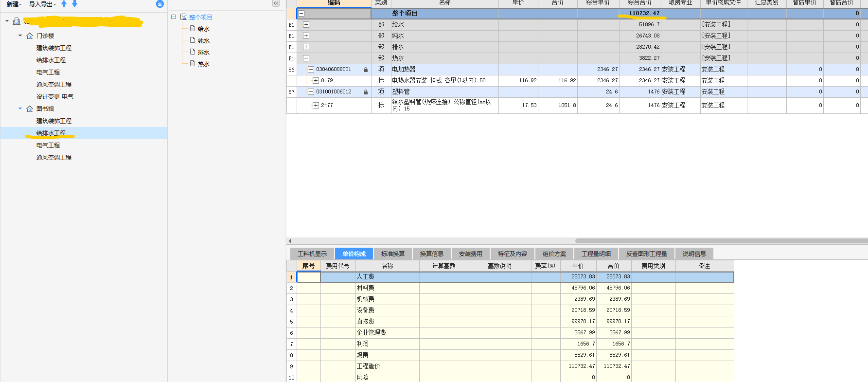Collapse the 门诊楼 tree node

(x=20, y=36)
